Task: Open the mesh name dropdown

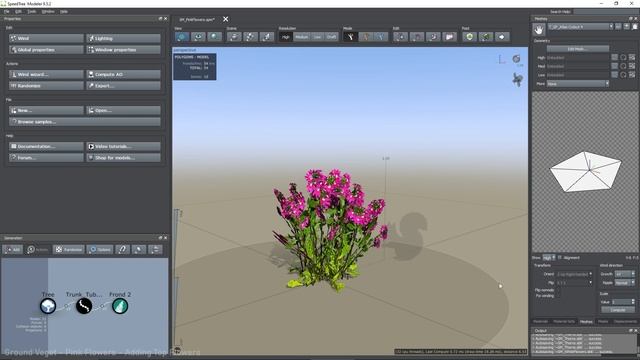Action: pyautogui.click(x=580, y=27)
